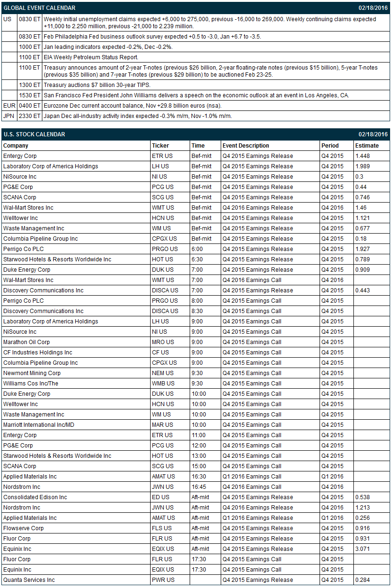The image size is (392, 588).
Task: Click the 1000 ET time cell
Action: click(x=29, y=47)
